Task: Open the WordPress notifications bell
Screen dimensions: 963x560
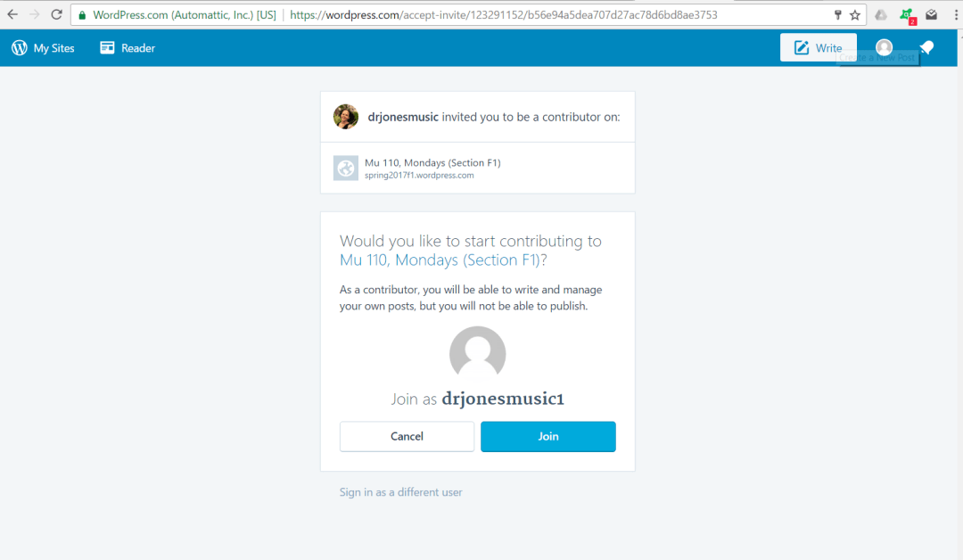Action: tap(927, 48)
